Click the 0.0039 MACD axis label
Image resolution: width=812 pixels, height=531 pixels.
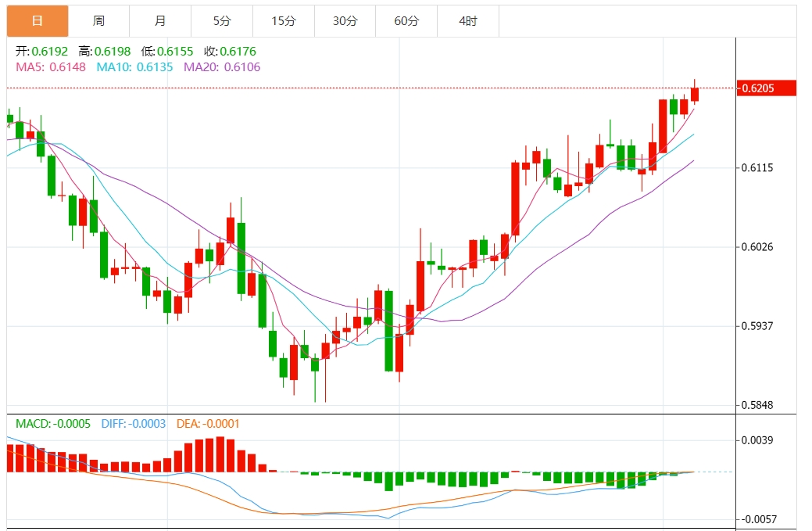tap(757, 440)
